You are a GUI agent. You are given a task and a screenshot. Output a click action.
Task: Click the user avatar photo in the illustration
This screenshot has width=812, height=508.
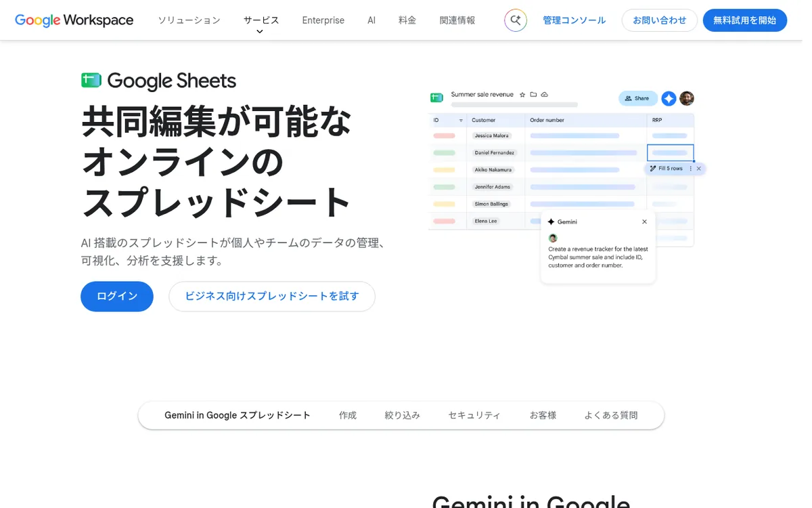click(x=687, y=99)
